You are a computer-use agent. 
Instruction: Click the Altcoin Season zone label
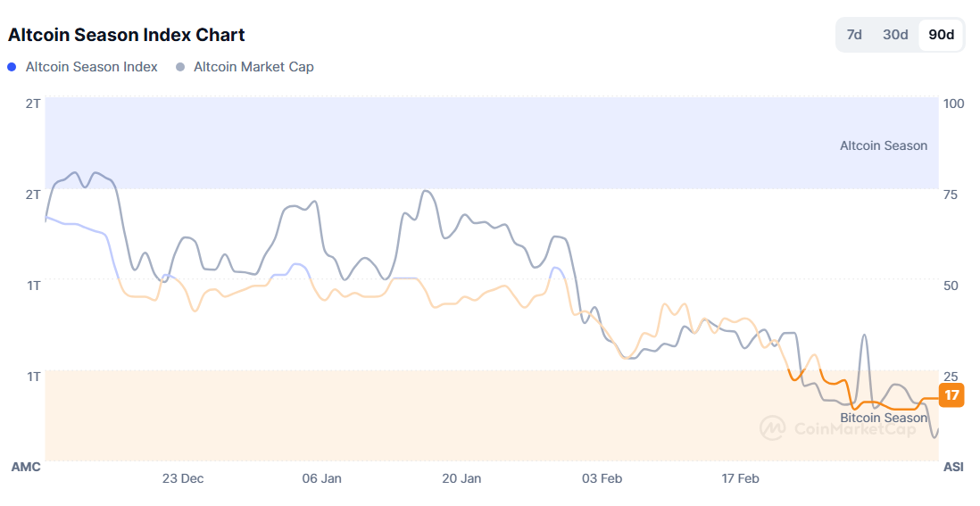click(x=883, y=145)
